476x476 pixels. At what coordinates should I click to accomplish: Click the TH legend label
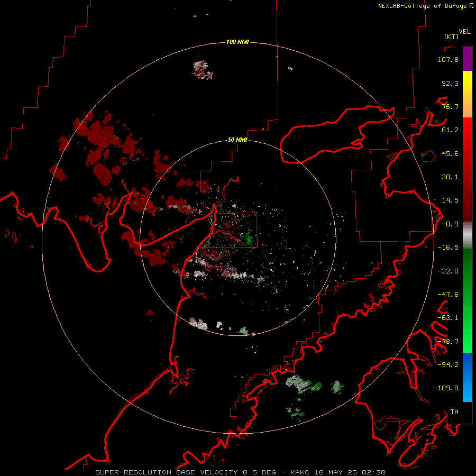pyautogui.click(x=454, y=412)
